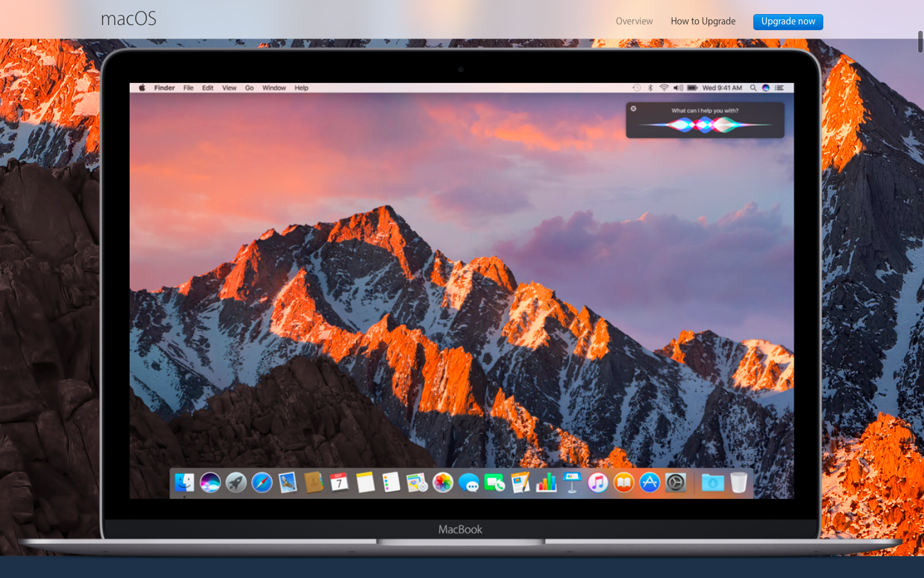Open Spotlight search magnifier icon
Image resolution: width=924 pixels, height=578 pixels.
click(x=753, y=88)
